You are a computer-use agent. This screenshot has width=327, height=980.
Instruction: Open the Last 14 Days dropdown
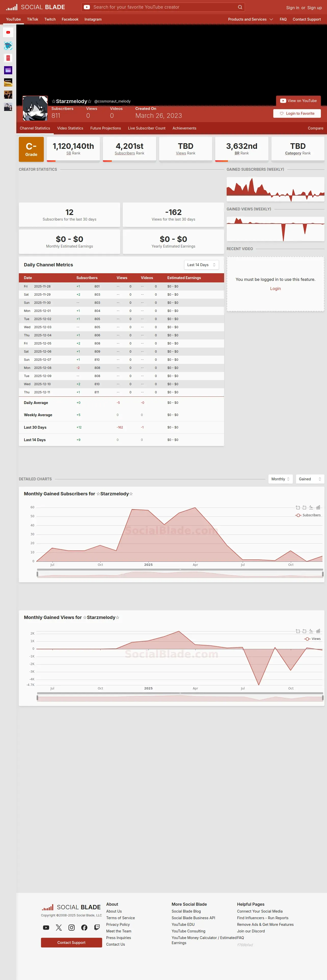(201, 265)
